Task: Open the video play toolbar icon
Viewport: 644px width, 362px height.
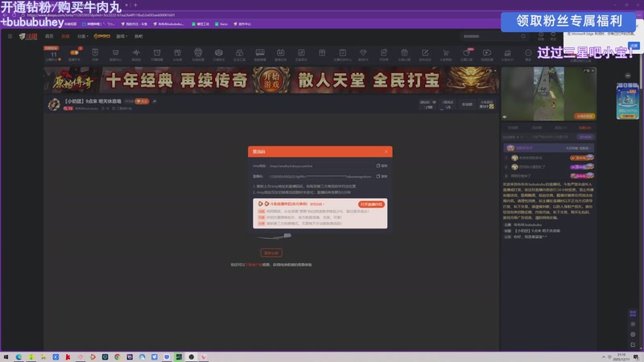Action: (487, 52)
